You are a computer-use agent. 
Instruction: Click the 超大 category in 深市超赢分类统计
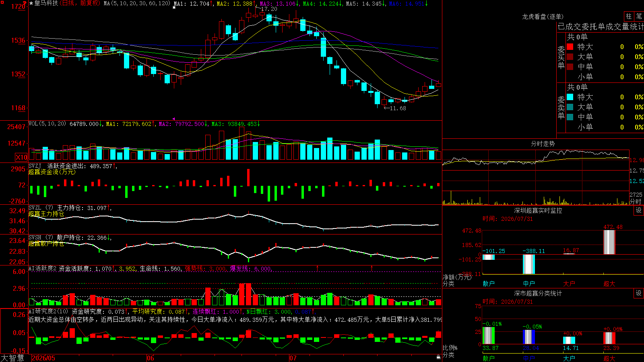pyautogui.click(x=609, y=358)
